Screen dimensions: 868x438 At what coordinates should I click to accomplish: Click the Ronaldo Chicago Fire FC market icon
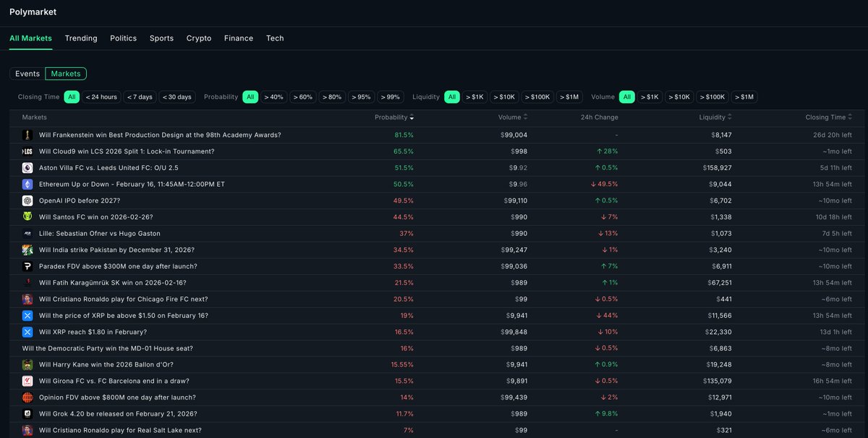[27, 299]
